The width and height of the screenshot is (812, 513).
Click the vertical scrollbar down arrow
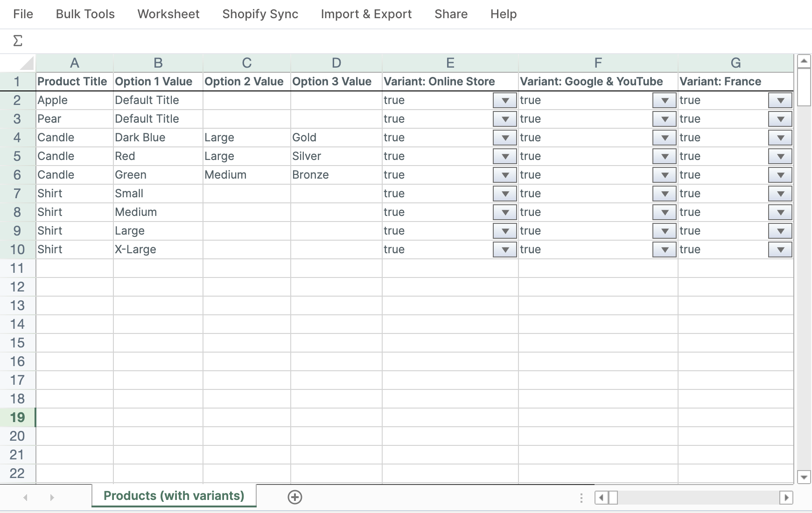(x=804, y=477)
